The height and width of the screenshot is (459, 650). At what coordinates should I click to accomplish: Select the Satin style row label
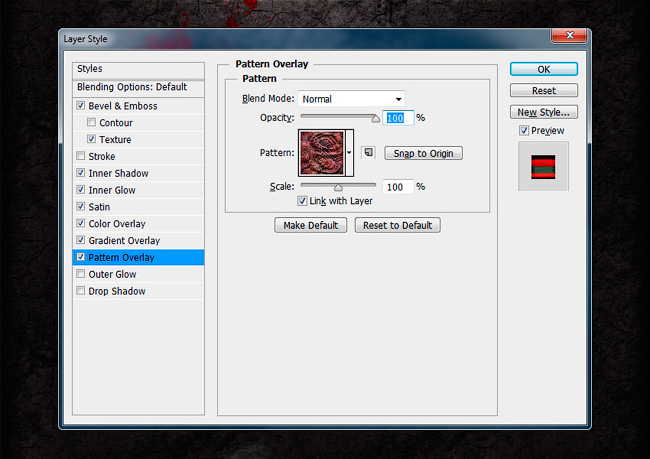coord(99,206)
